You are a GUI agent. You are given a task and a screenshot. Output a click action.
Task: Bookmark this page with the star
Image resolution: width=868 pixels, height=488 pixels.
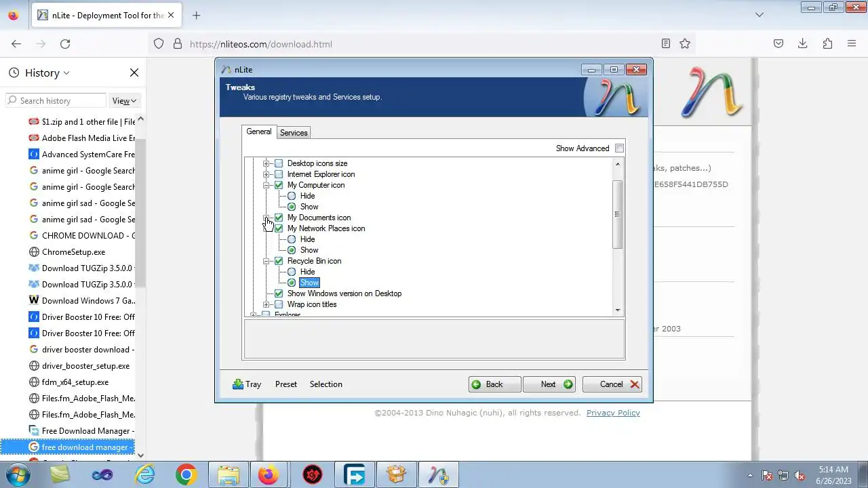pyautogui.click(x=685, y=43)
